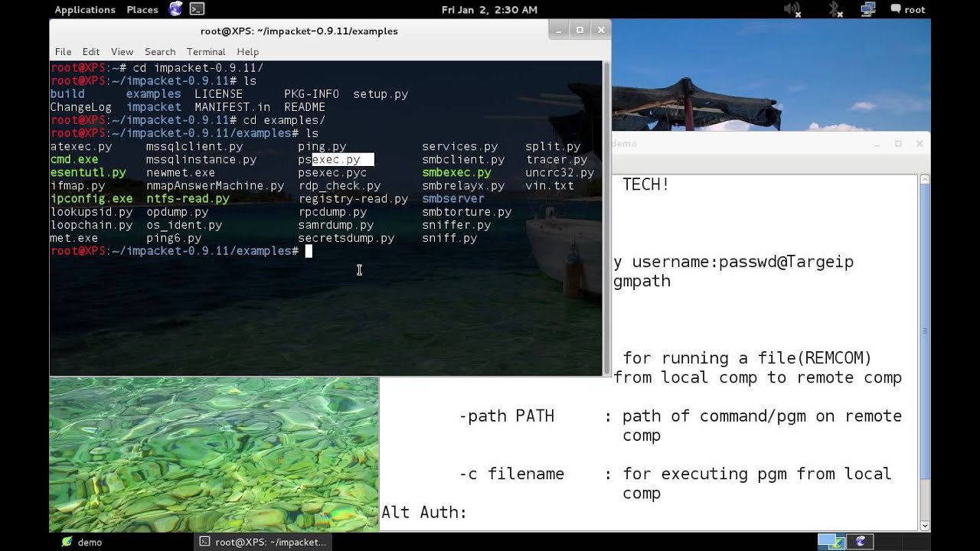Click smbexec.py in the terminal listing

click(456, 172)
